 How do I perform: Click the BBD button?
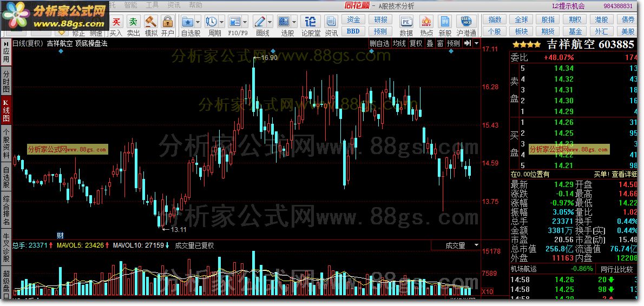353,31
